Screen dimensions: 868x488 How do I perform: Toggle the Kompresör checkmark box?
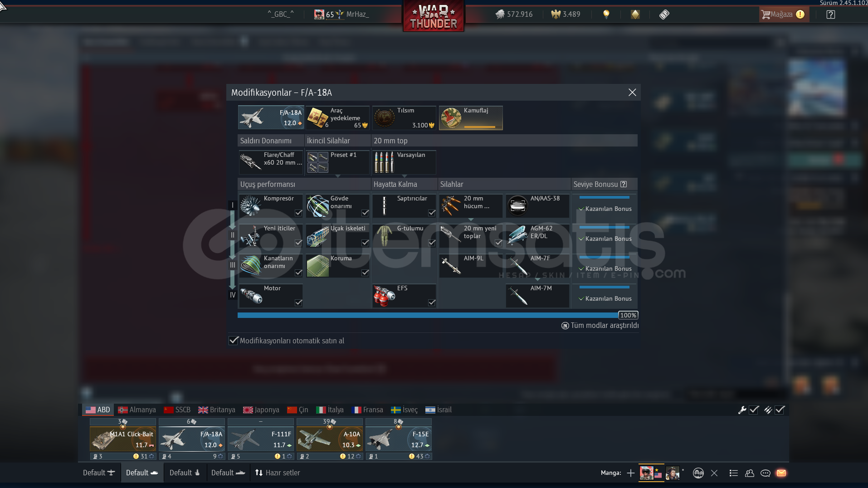298,213
